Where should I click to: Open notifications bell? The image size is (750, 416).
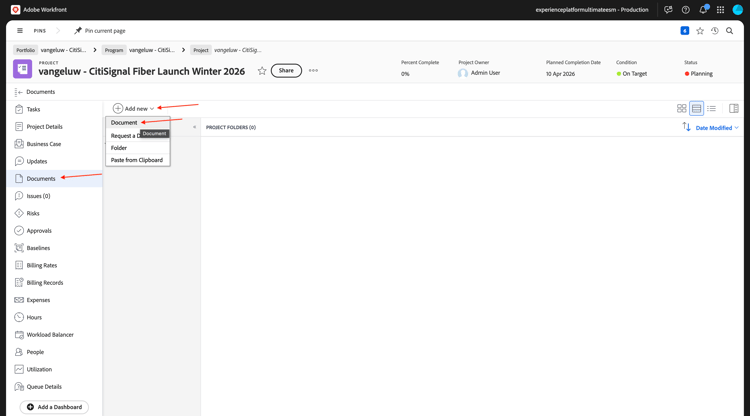(x=703, y=10)
